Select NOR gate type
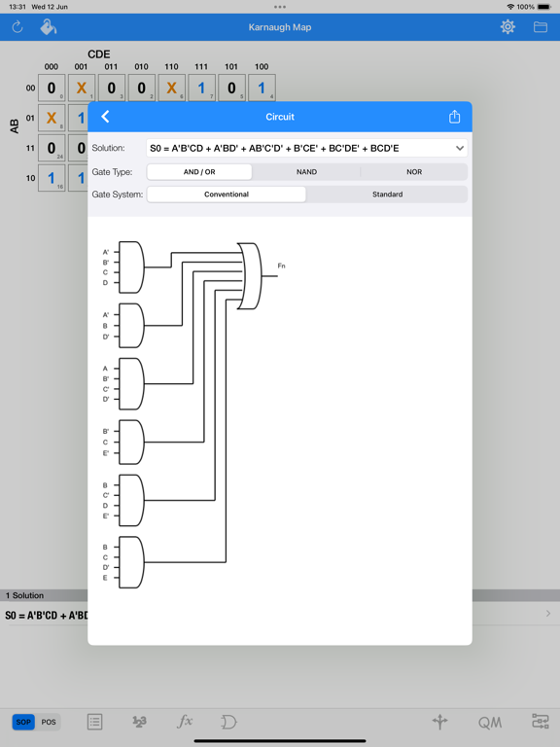Screen dimensions: 560x747 point(414,172)
